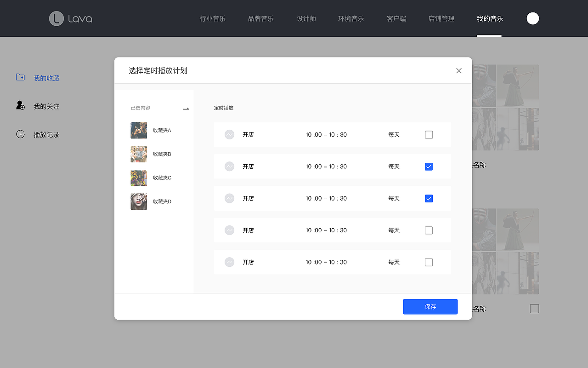Click 每天 in the first 开店 row
Screen dimensions: 588x368
tap(394, 135)
